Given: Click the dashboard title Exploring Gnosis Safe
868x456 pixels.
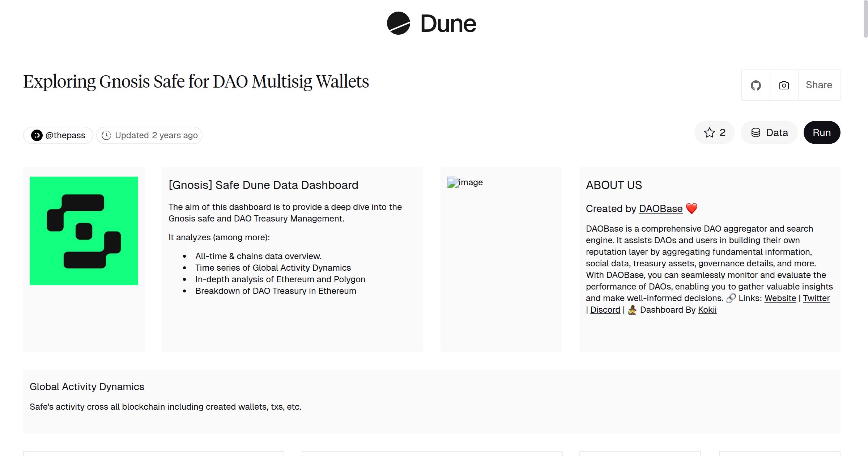Looking at the screenshot, I should pos(196,81).
